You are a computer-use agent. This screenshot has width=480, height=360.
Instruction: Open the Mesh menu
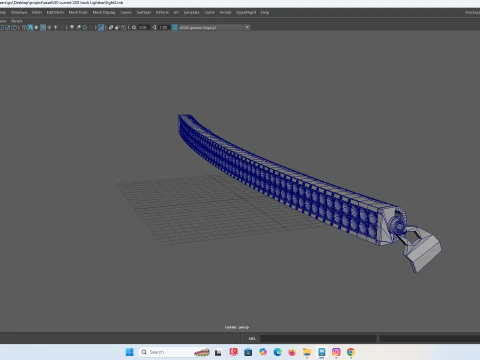tap(37, 12)
